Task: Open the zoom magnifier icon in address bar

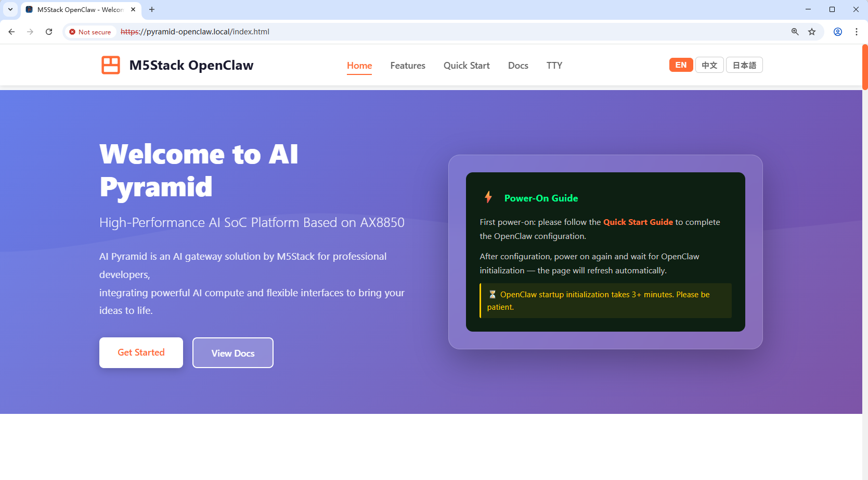Action: 795,32
